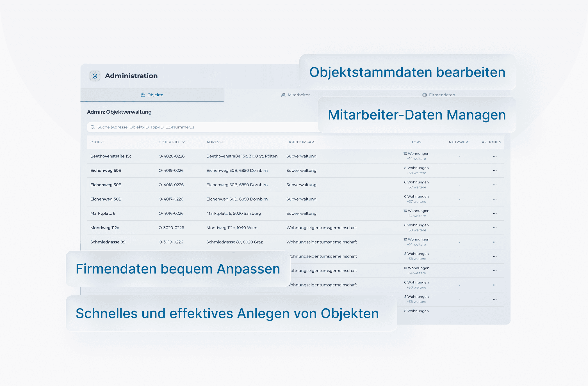Screen dimensions: 588x386
Task: Open the actions menu for Beethovenstraße 15c
Action: coord(494,156)
